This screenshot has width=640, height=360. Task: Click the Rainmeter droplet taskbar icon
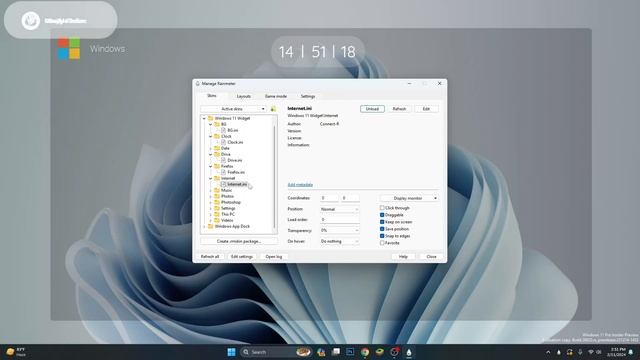(x=409, y=352)
